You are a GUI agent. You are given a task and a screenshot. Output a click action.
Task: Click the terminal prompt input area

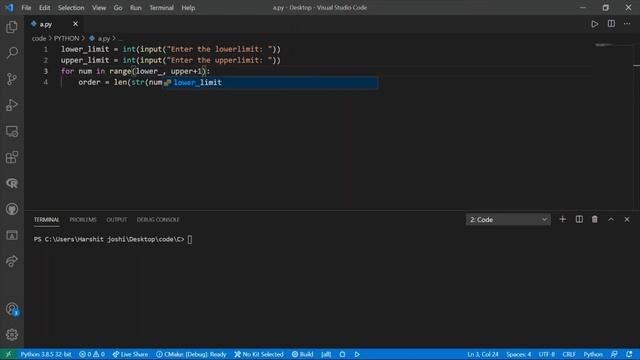click(x=190, y=240)
